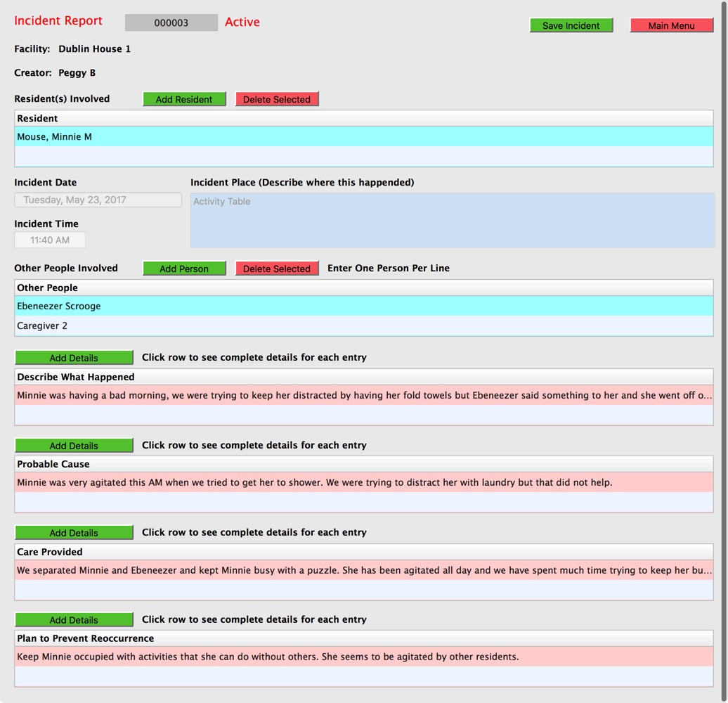Delete the selected person under Other People
Screen dimensions: 728x703
point(277,269)
